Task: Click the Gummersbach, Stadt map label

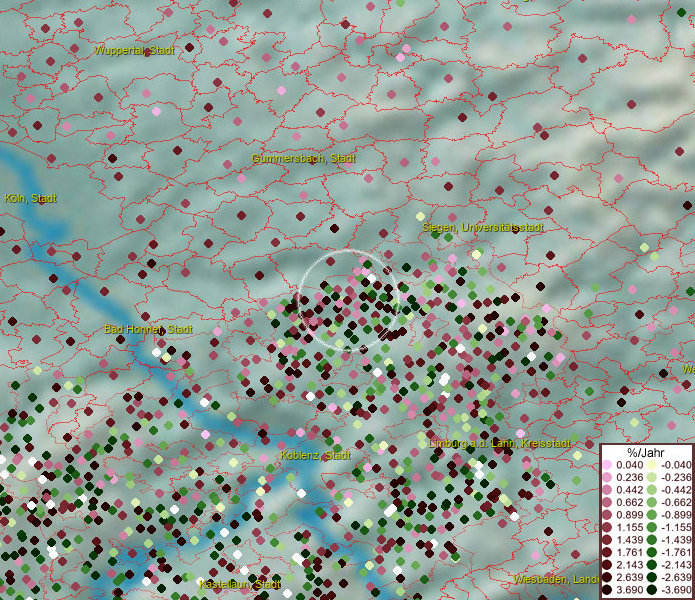Action: point(304,158)
